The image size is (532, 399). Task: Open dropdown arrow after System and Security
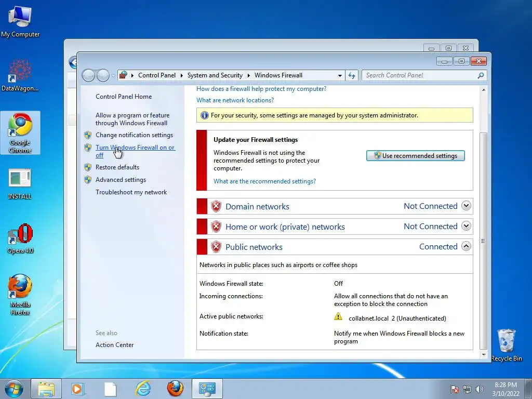click(x=249, y=75)
